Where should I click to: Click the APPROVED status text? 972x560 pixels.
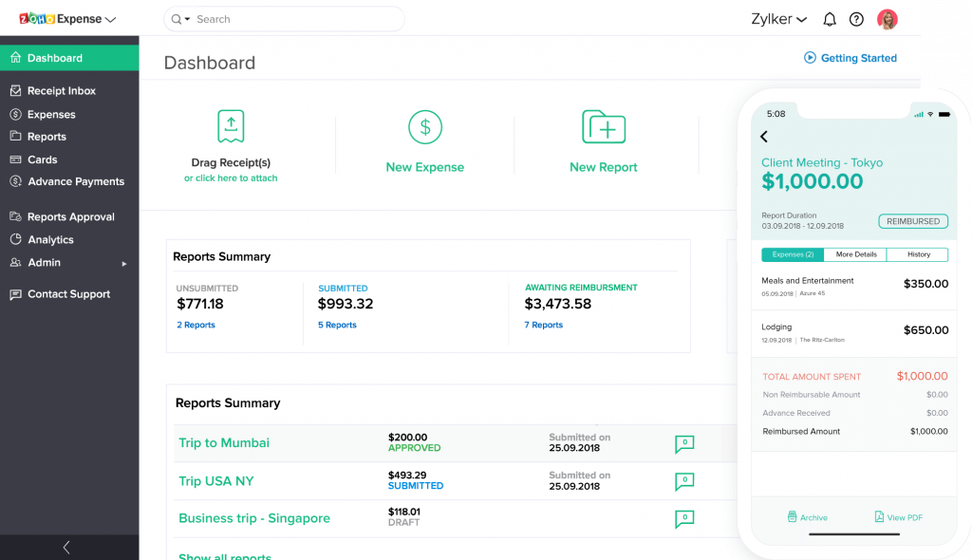(x=414, y=448)
